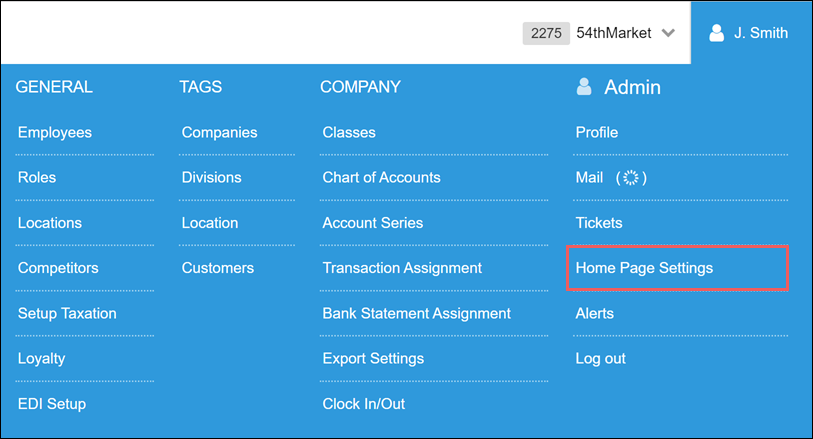Image resolution: width=813 pixels, height=439 pixels.
Task: Click the J. Smith user avatar icon
Action: (x=717, y=33)
